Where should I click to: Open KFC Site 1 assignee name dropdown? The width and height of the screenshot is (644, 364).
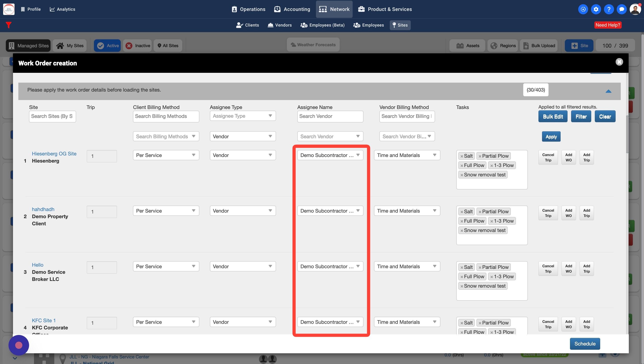[330, 322]
